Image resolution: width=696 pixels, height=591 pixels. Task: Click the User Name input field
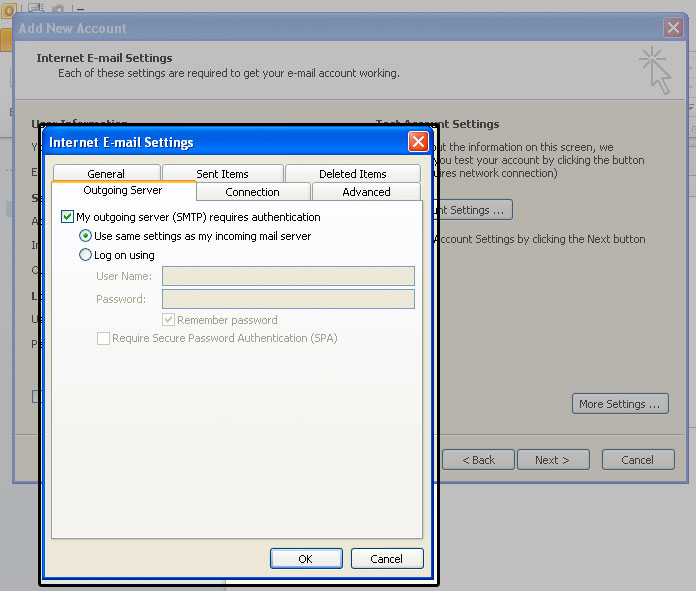288,276
